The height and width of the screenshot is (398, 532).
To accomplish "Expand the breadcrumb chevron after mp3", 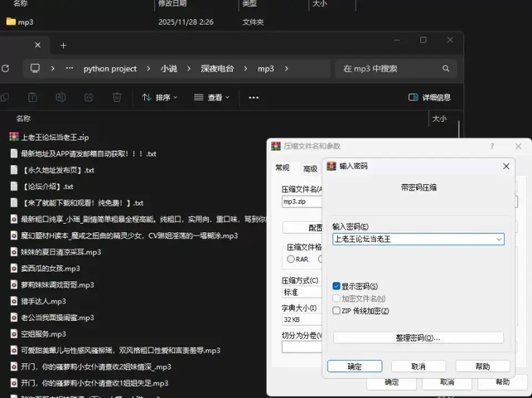I will 287,69.
